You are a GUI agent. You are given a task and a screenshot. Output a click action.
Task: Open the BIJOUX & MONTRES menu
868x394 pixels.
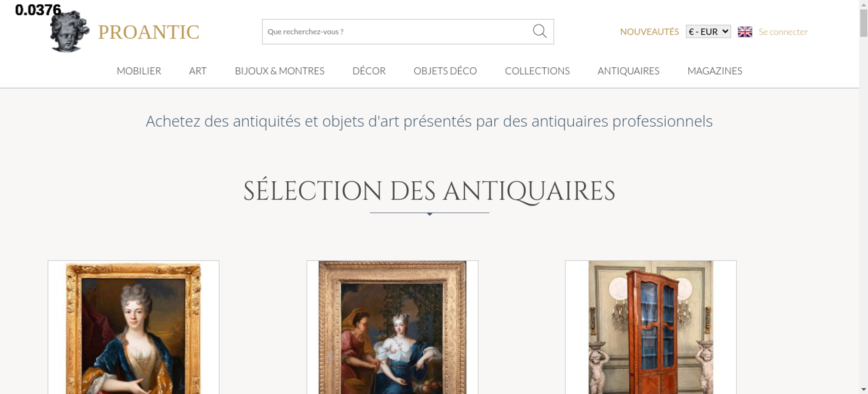pyautogui.click(x=279, y=71)
